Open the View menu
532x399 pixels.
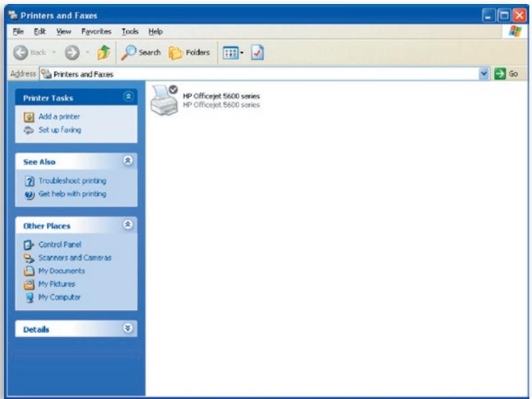(63, 32)
